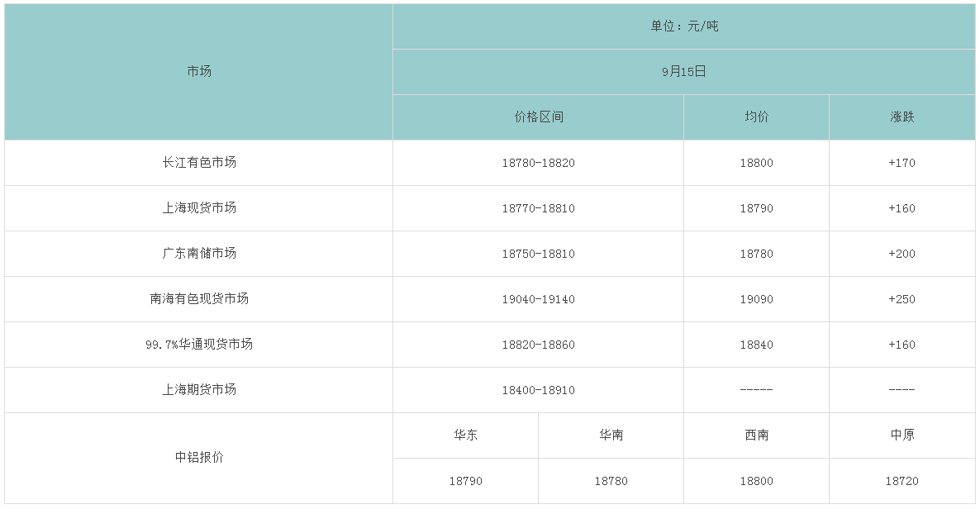
Task: Click the 单位：元/吨 header cell
Action: tap(683, 26)
